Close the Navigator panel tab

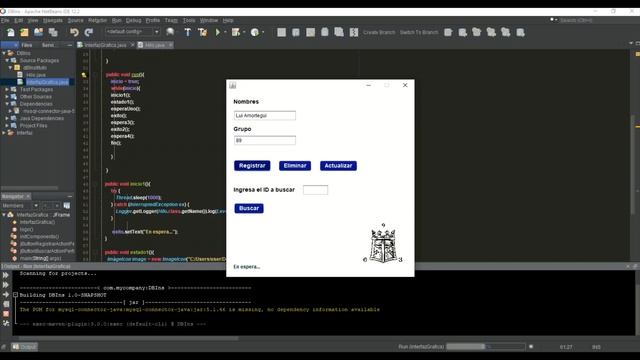coord(28,197)
